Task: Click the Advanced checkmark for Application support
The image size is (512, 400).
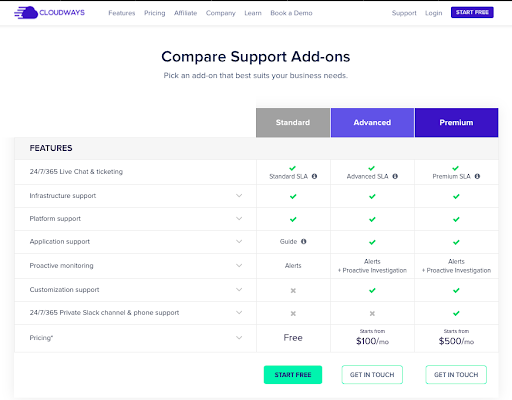Action: point(372,242)
